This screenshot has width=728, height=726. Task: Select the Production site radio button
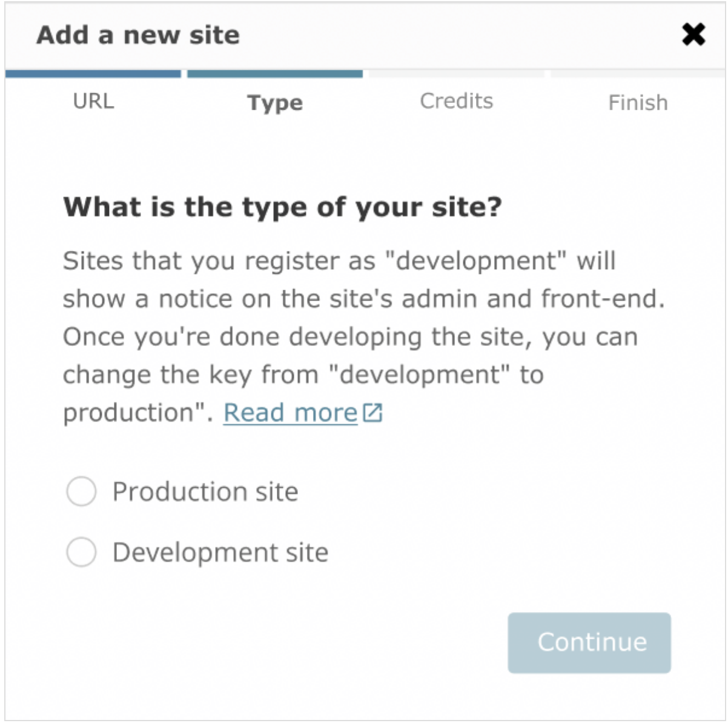pos(81,491)
